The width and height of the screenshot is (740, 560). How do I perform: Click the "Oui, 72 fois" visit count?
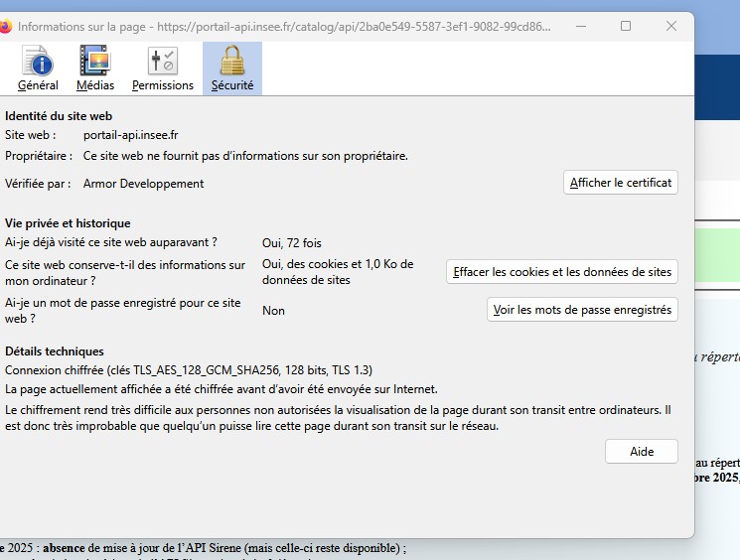coord(292,242)
